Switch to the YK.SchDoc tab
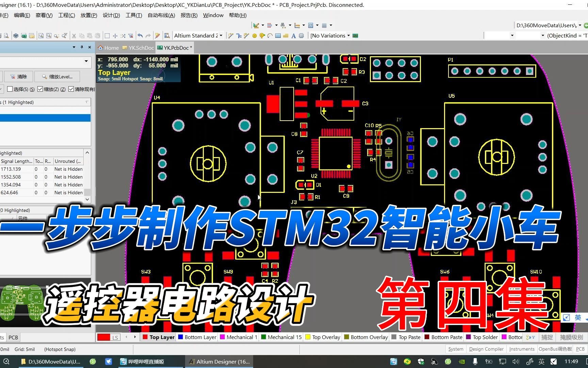The width and height of the screenshot is (588, 368). click(x=138, y=48)
